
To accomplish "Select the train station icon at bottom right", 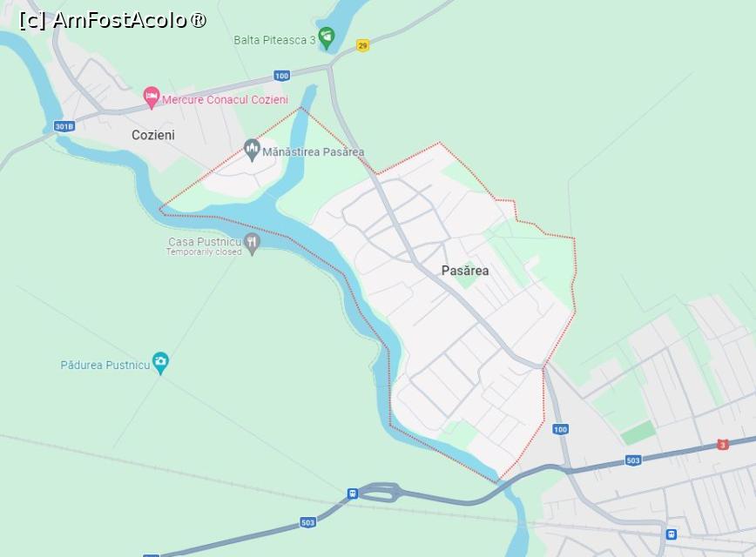I will pyautogui.click(x=671, y=534).
